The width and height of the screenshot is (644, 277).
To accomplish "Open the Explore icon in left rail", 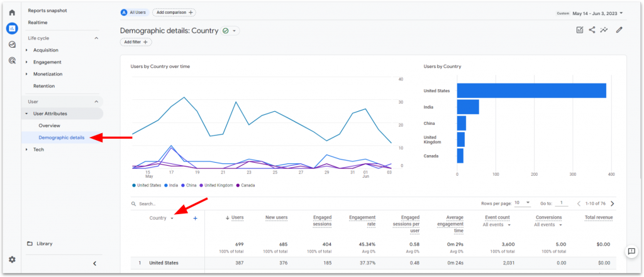I will coord(11,45).
